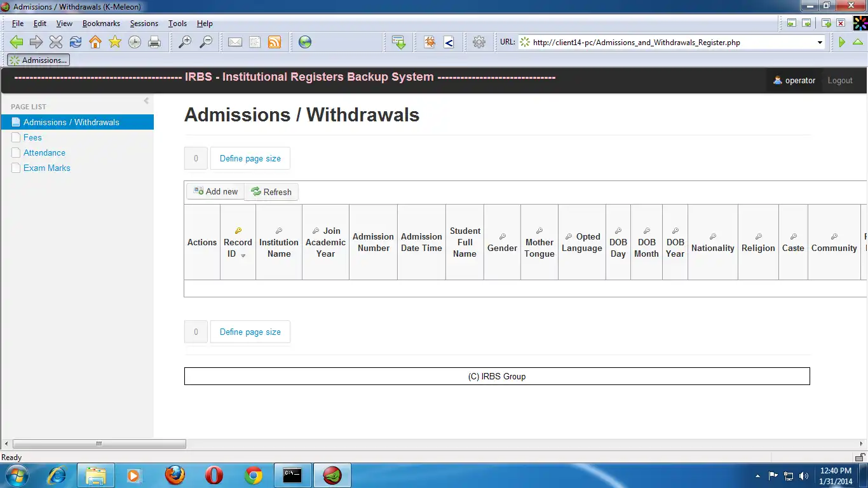The image size is (868, 488).
Task: Click the Refresh button above the table
Action: click(x=271, y=192)
